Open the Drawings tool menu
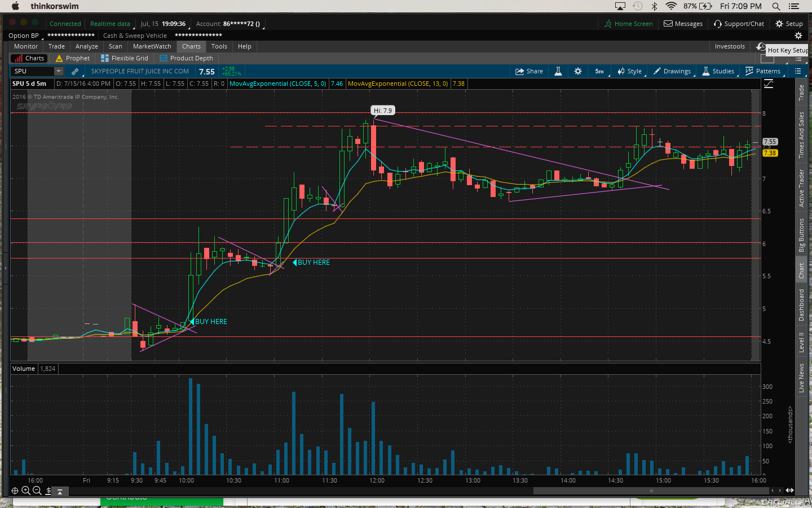 click(672, 71)
